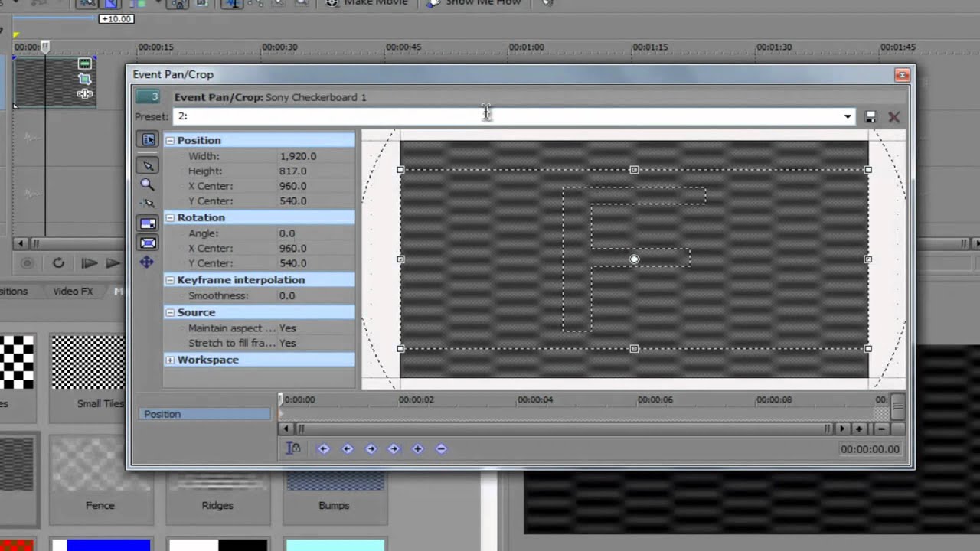Open the Preset dropdown arrow
The image size is (980, 551).
coord(848,116)
